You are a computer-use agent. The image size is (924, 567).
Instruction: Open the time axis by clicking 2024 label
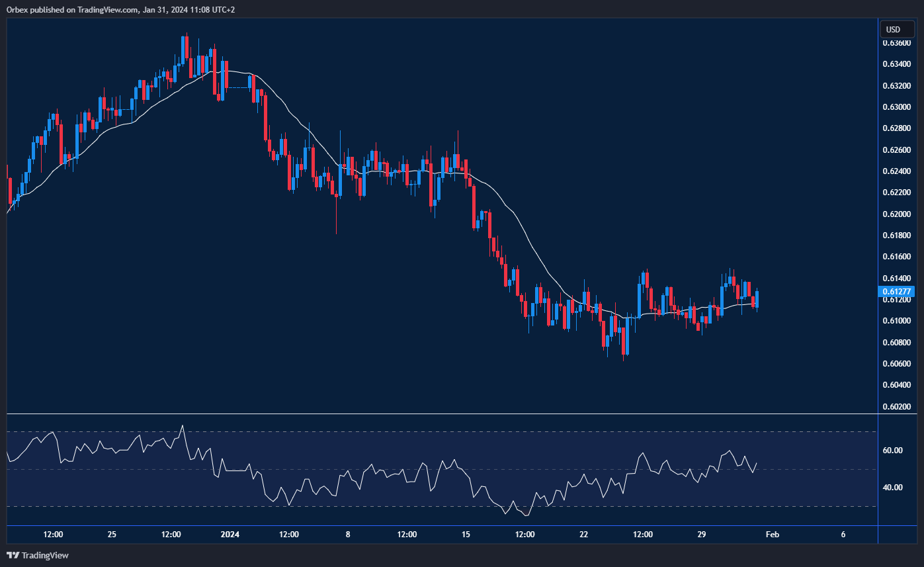(x=230, y=535)
